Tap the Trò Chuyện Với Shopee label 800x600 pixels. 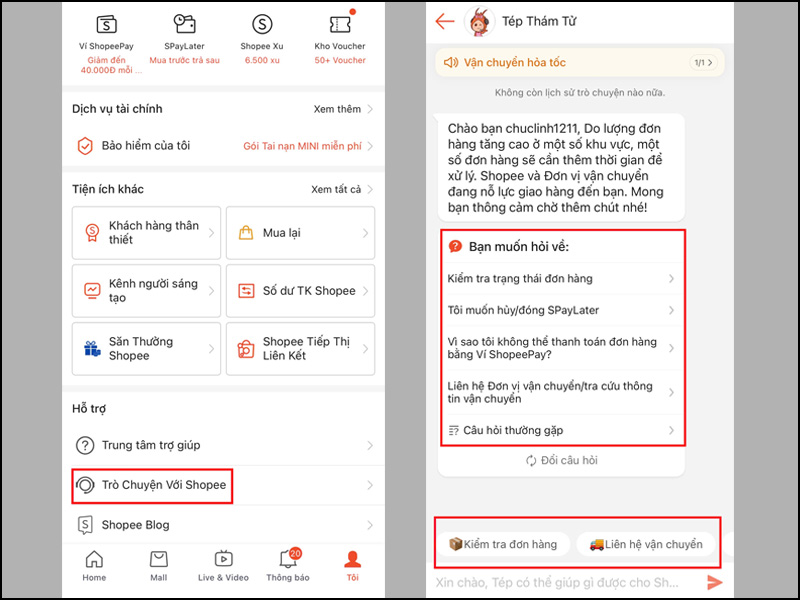click(x=164, y=485)
